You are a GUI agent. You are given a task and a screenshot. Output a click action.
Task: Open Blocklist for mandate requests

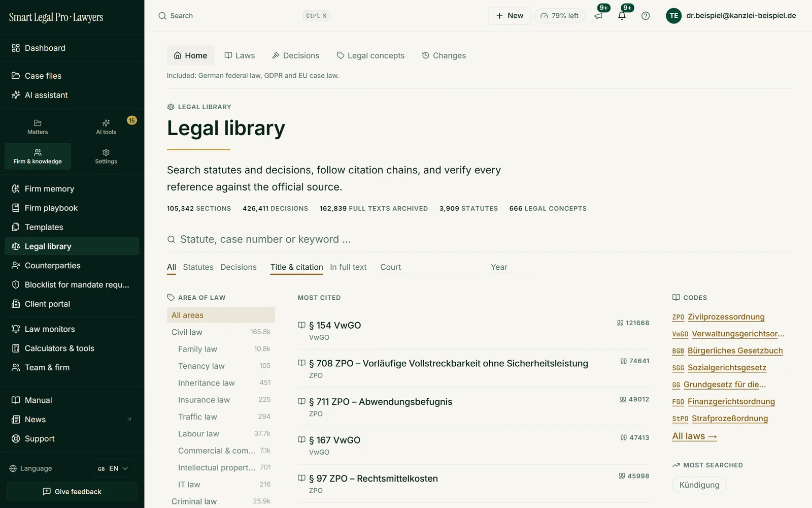(72, 284)
